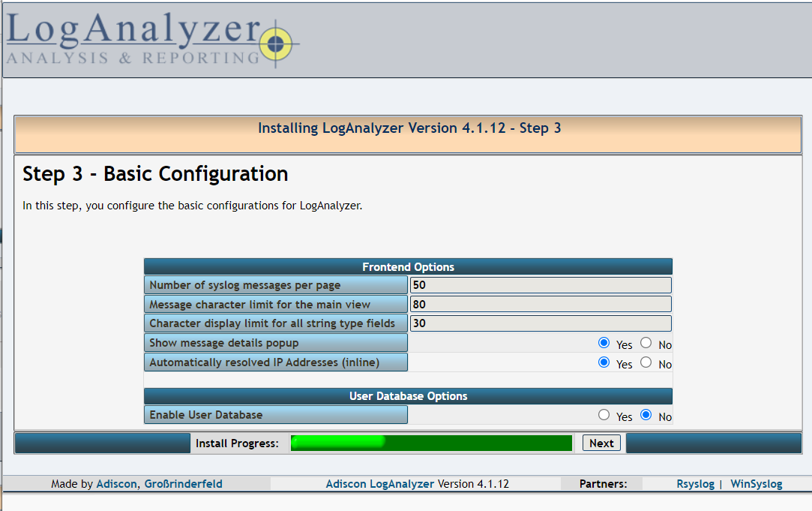Select No for Show message details popup
This screenshot has width=812, height=511.
click(x=646, y=343)
